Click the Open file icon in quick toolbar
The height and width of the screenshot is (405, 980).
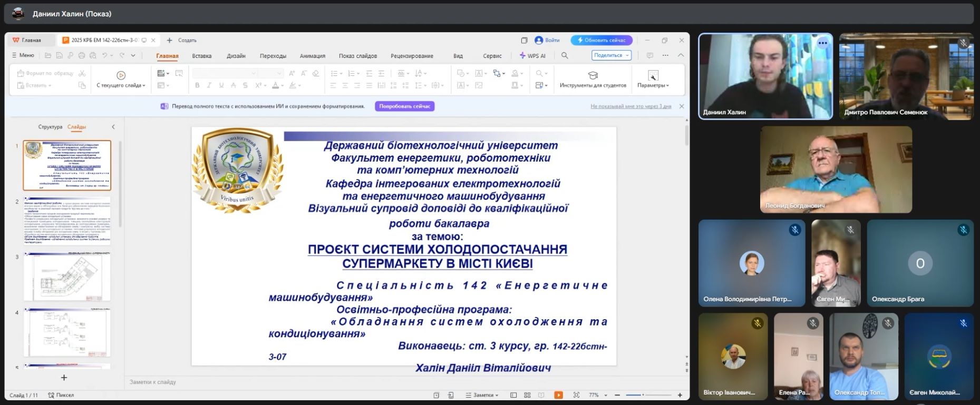(48, 55)
